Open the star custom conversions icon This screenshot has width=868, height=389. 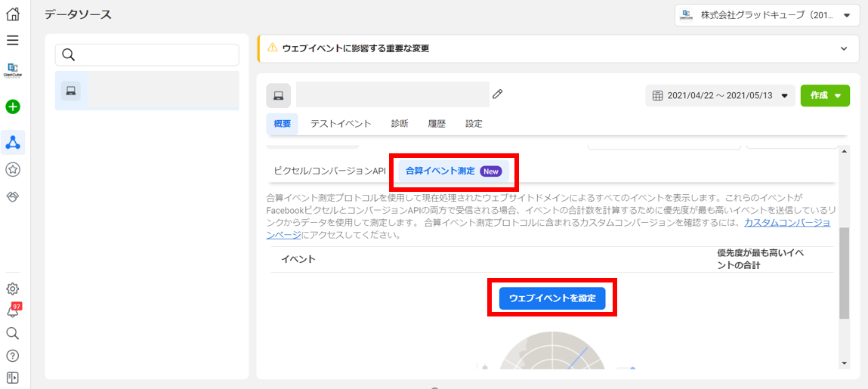click(13, 170)
